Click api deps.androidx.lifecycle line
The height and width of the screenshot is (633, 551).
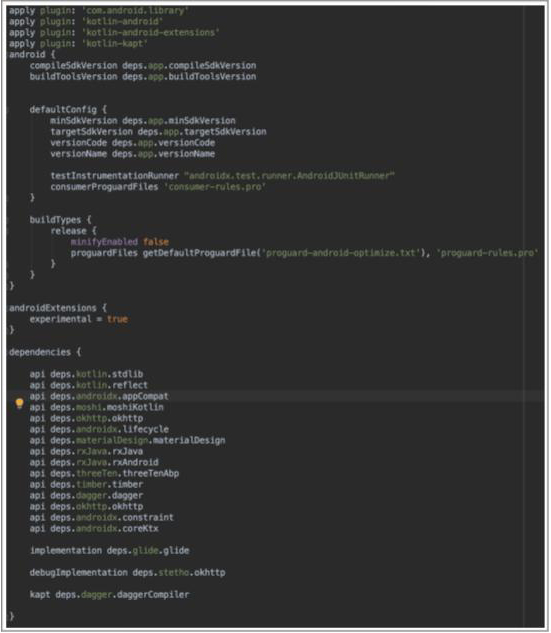coord(99,429)
